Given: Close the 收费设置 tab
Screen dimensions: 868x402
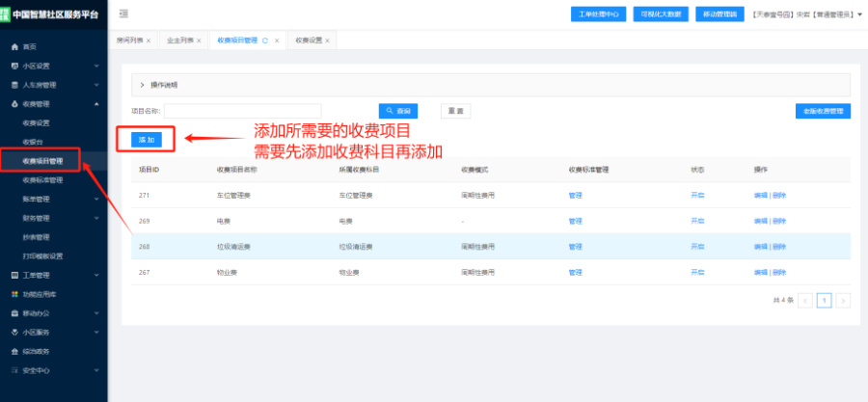Looking at the screenshot, I should [x=327, y=40].
